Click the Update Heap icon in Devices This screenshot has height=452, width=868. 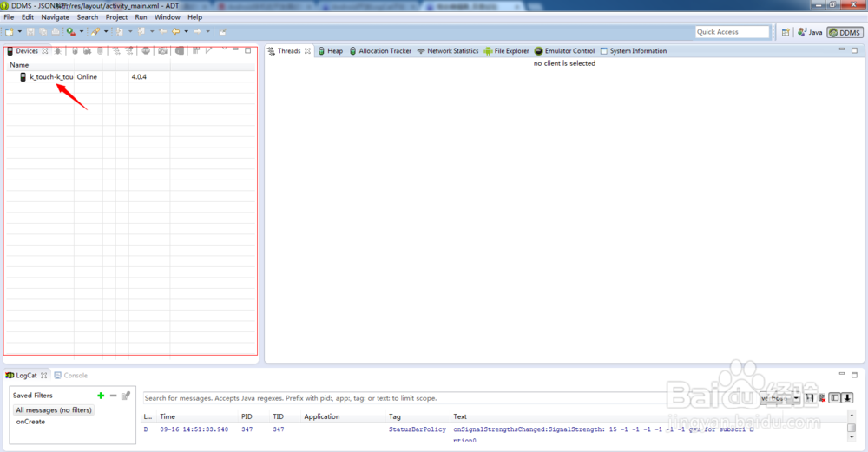click(75, 51)
